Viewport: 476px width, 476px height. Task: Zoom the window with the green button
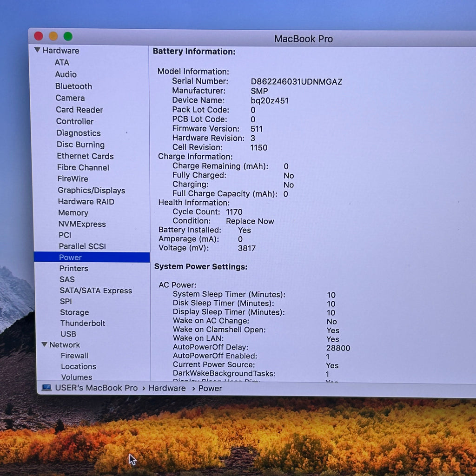[x=68, y=36]
